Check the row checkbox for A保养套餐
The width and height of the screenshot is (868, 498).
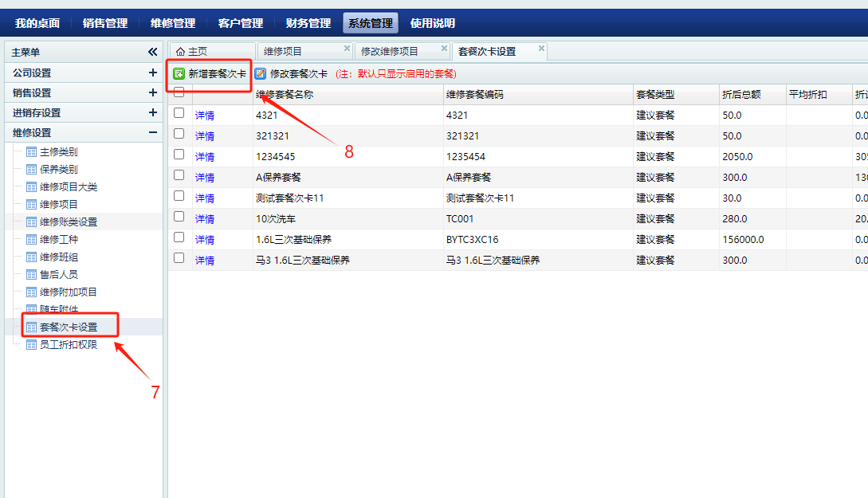point(179,175)
